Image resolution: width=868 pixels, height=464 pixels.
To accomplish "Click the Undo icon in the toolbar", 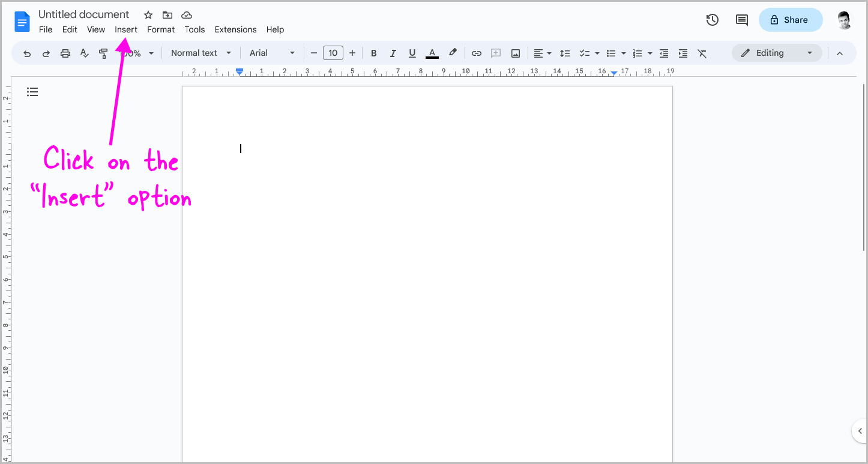I will (26, 53).
